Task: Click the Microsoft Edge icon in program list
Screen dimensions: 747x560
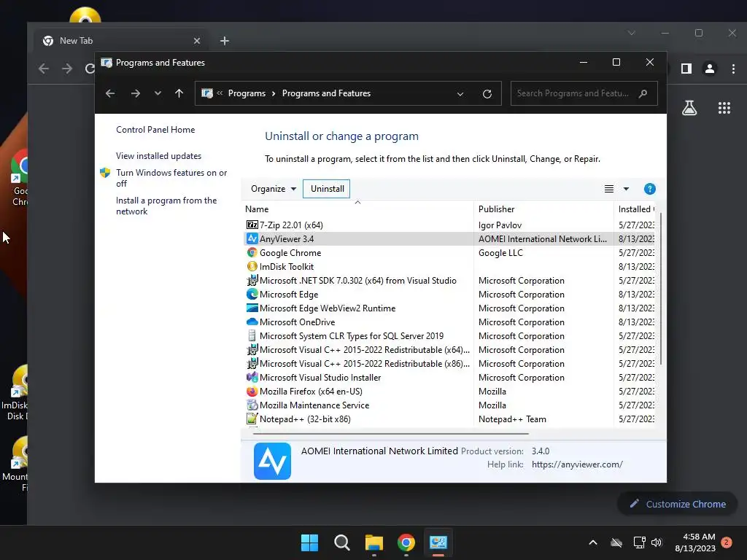Action: pos(252,295)
